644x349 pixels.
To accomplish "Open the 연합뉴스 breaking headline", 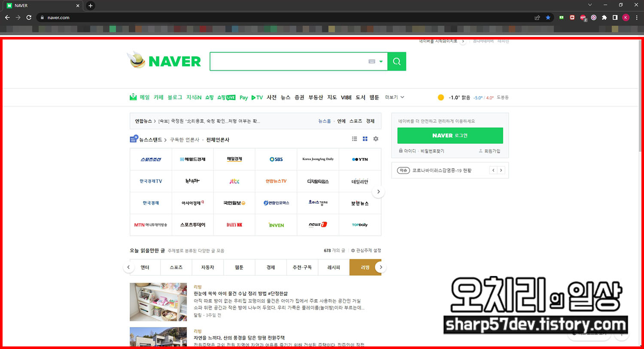I will [x=209, y=121].
